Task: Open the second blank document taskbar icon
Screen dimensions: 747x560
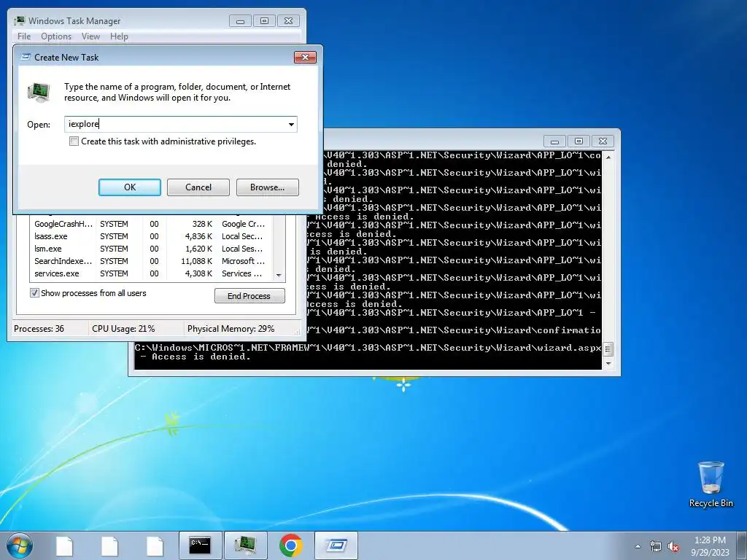Action: pyautogui.click(x=109, y=545)
